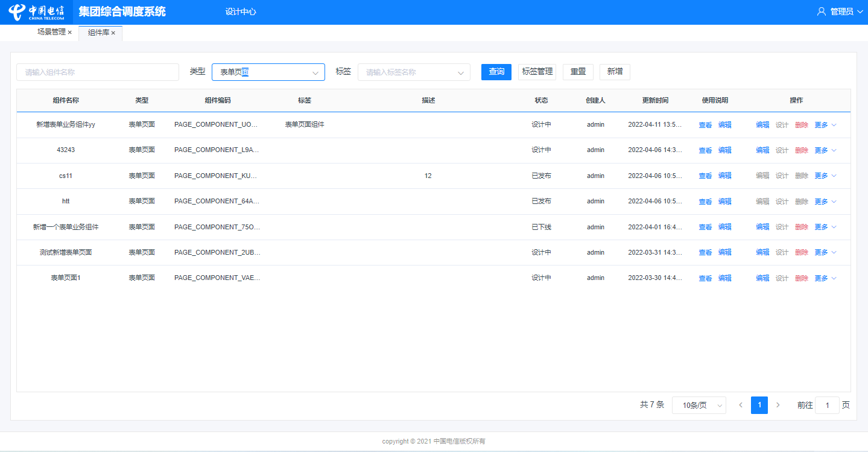
Task: Click the description cell showing 12
Action: 428,176
